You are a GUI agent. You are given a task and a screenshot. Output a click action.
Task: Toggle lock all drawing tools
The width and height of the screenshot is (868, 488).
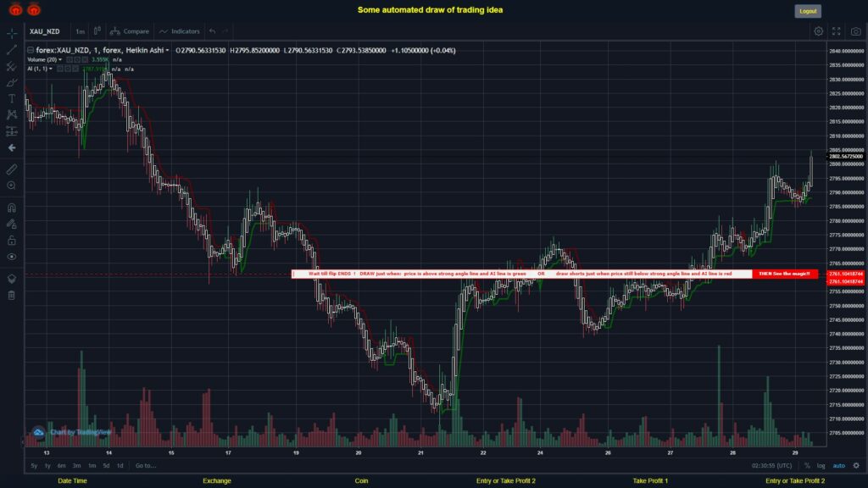coord(12,240)
